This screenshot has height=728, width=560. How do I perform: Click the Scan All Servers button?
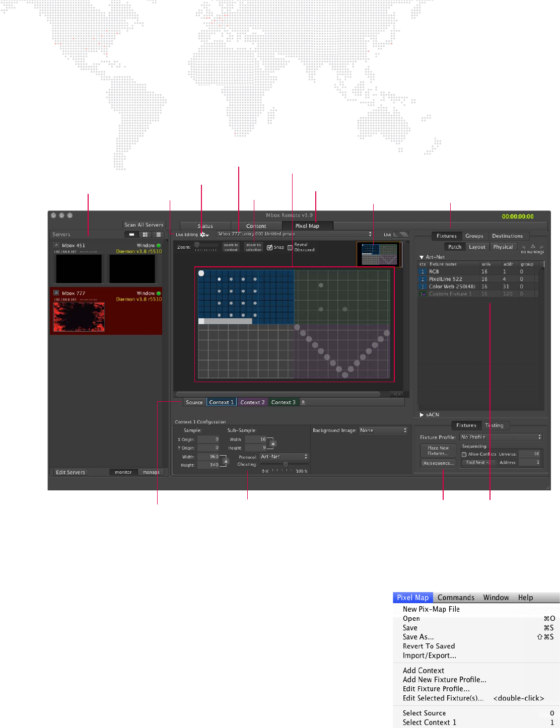point(144,225)
